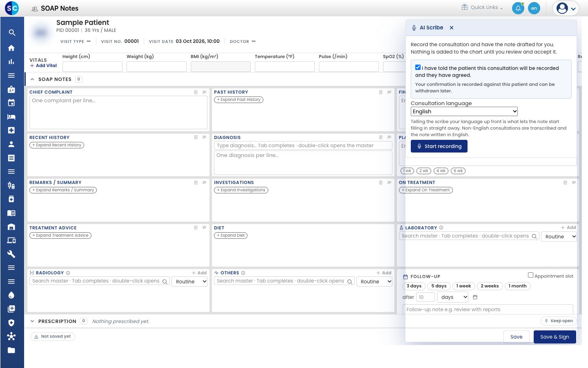Screen dimensions: 588x368
Task: Collapse the SOAP Notes section
Action: click(32, 79)
